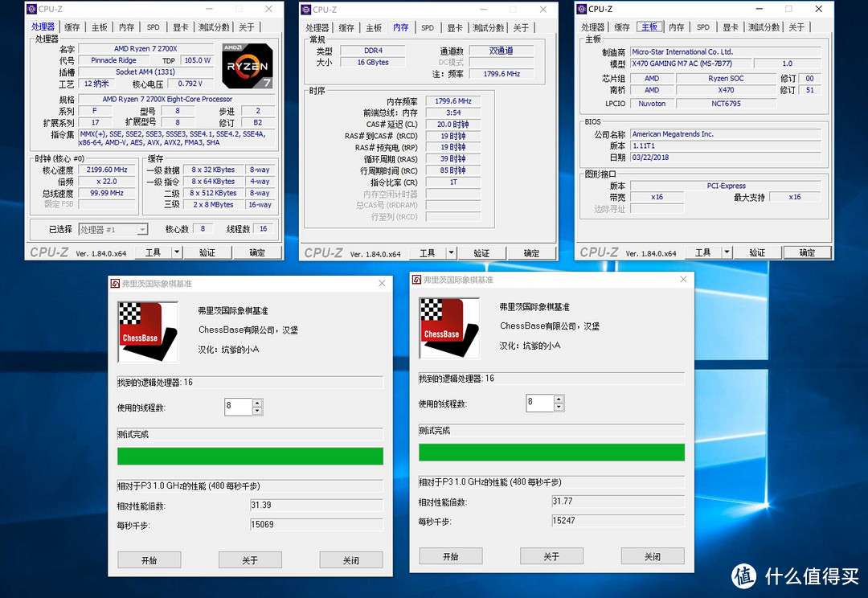Click the core speed value 2199.60 MHz
Viewport: 868px width, 598px height.
107,170
